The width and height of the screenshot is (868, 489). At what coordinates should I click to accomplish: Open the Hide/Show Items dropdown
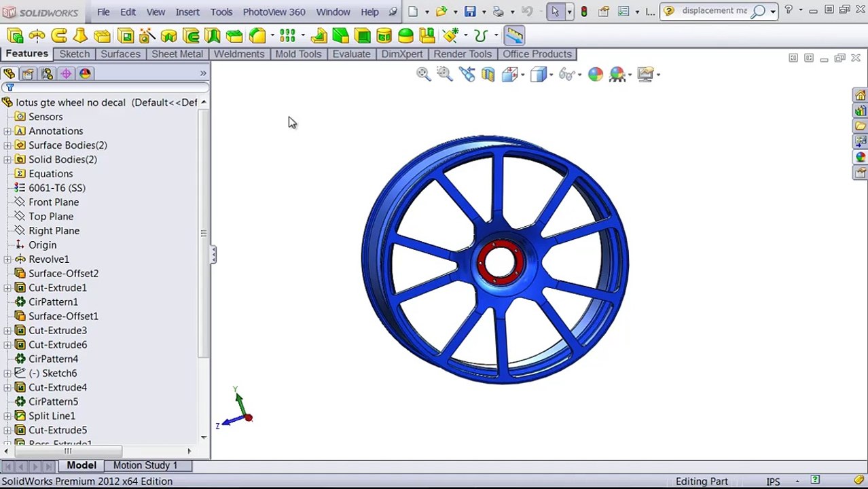pyautogui.click(x=579, y=75)
